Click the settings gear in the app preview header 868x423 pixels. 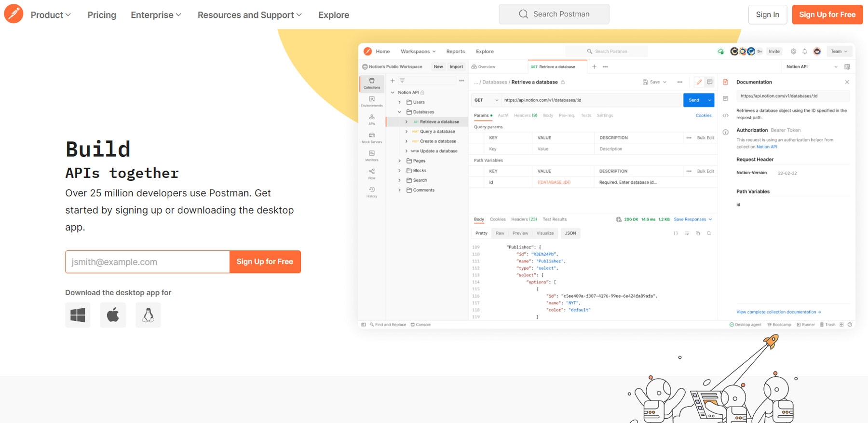tap(793, 51)
